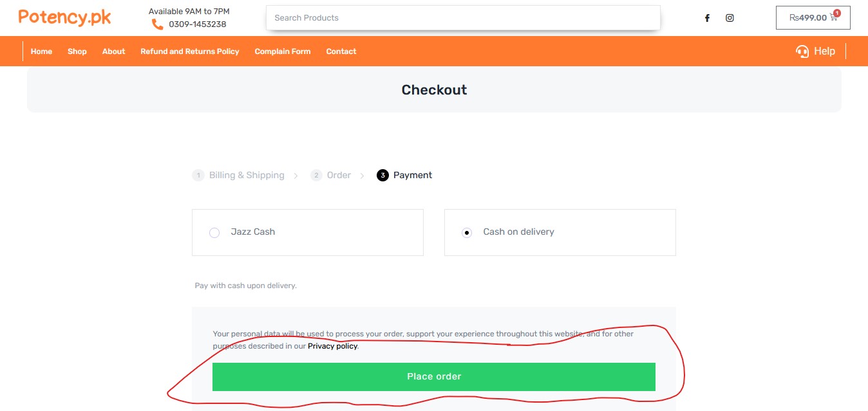Open the Facebook page icon

click(707, 18)
